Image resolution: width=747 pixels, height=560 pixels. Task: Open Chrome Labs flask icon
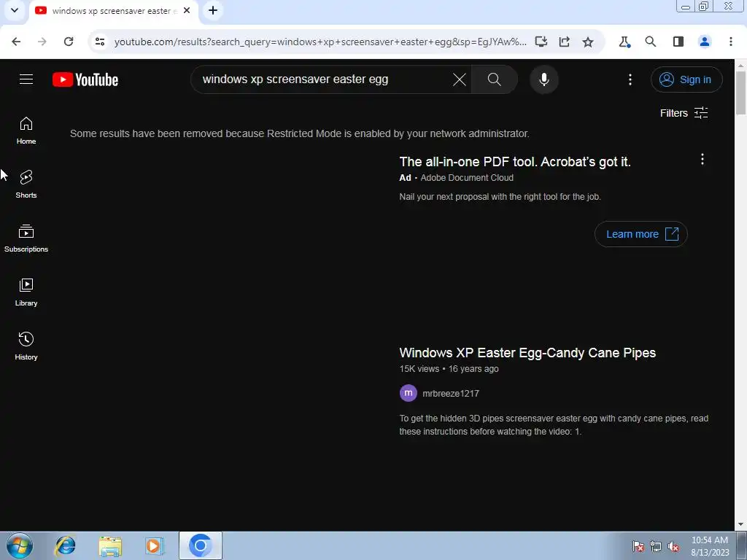(x=624, y=42)
